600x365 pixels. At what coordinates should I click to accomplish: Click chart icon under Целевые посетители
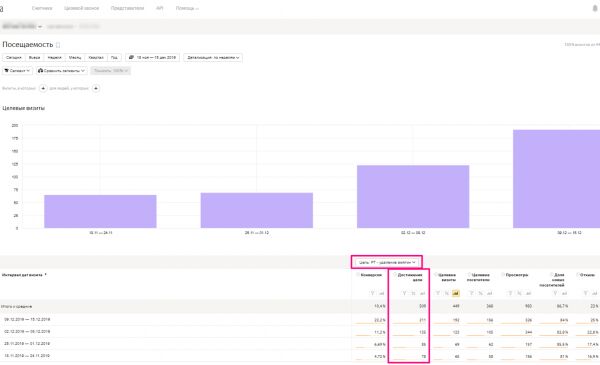[x=490, y=293]
